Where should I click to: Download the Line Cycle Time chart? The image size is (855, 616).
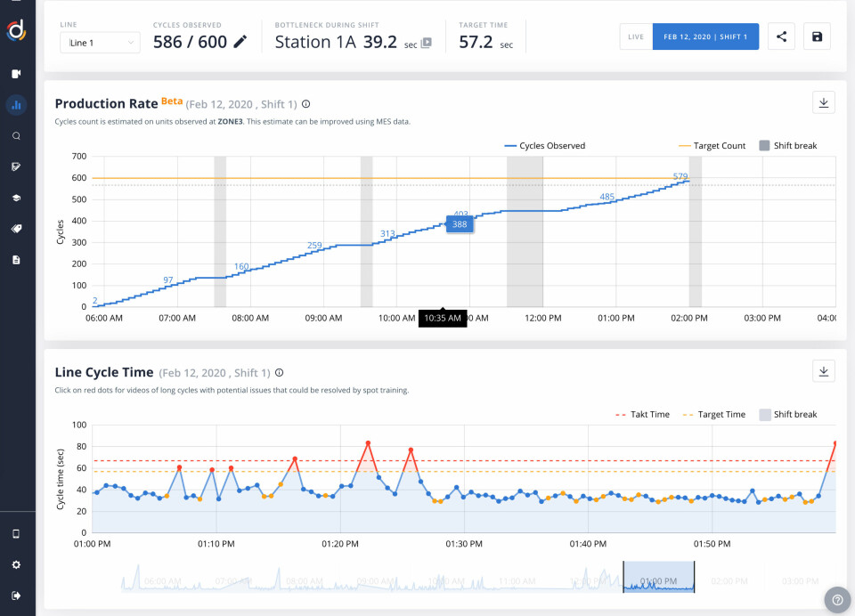(x=824, y=371)
